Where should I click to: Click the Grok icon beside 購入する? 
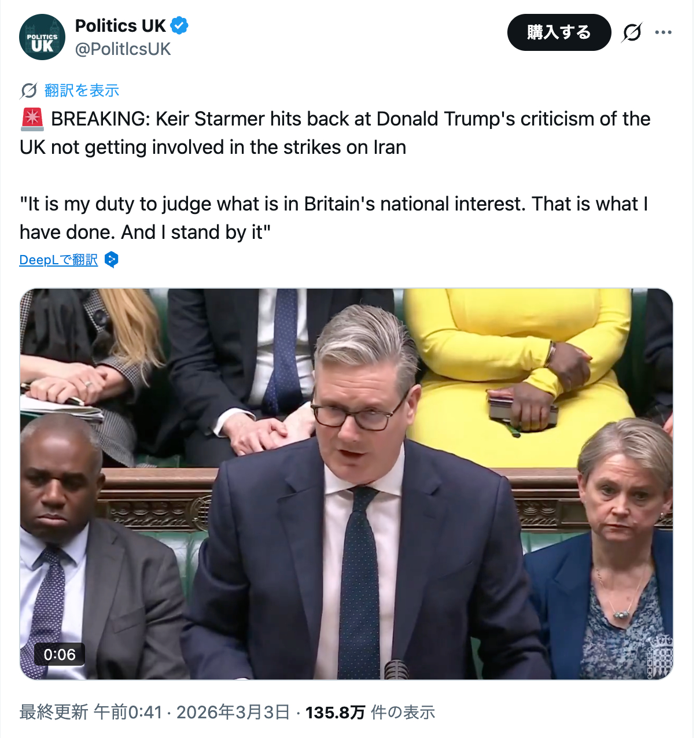pyautogui.click(x=632, y=32)
